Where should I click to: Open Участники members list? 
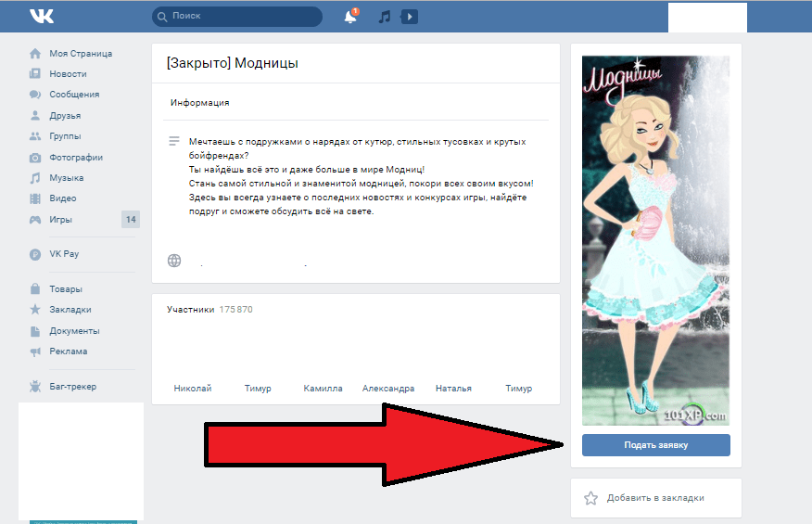[x=190, y=310]
